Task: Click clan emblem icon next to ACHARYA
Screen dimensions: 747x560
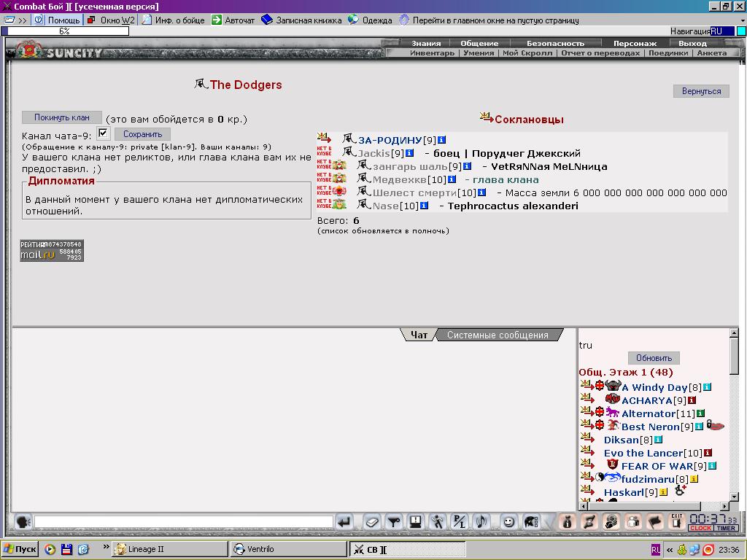Action: point(612,399)
